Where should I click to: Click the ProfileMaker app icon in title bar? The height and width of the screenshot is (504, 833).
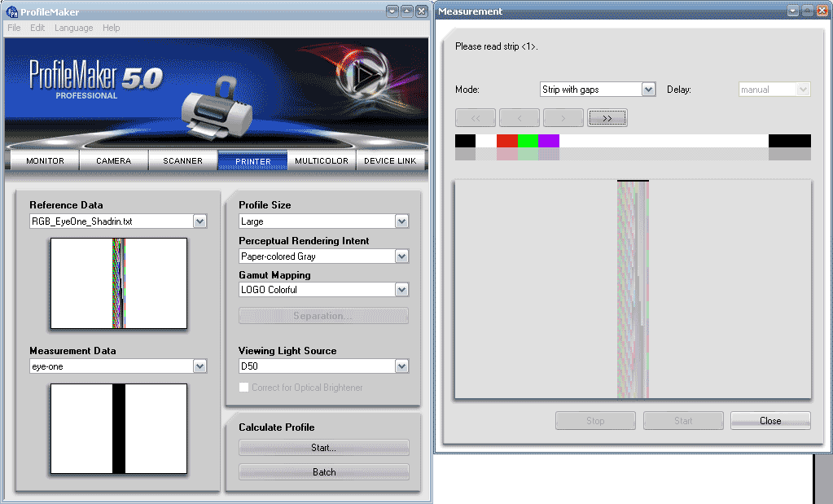point(11,11)
